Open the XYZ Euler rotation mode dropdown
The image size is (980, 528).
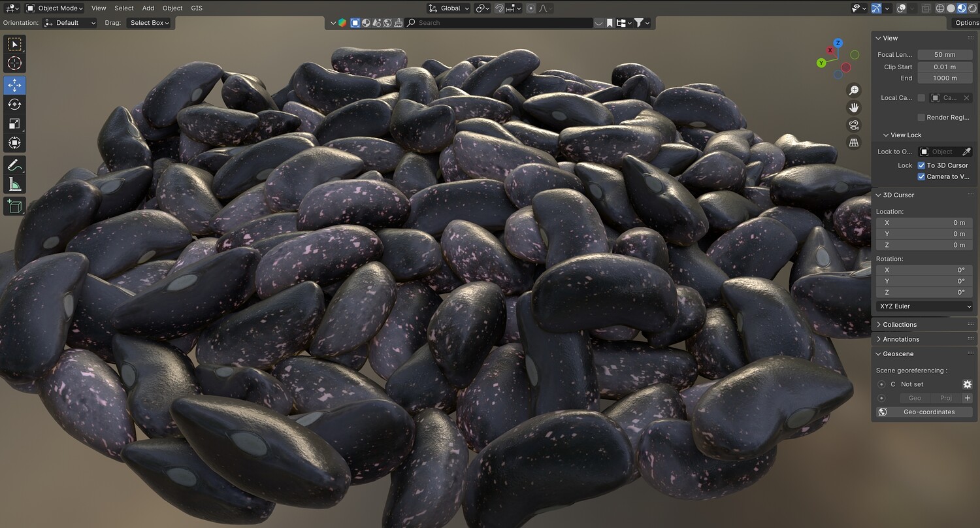coord(924,306)
